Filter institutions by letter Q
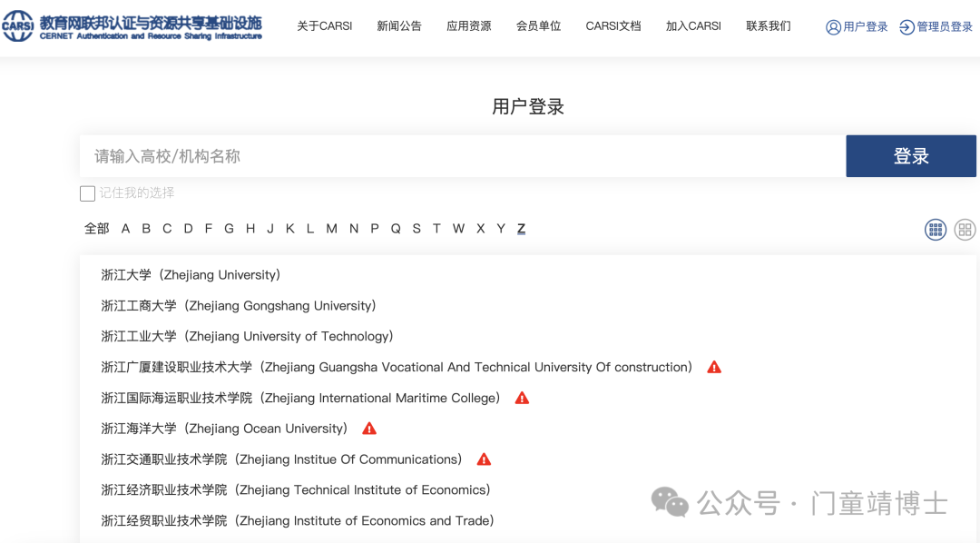980x543 pixels. pyautogui.click(x=396, y=228)
